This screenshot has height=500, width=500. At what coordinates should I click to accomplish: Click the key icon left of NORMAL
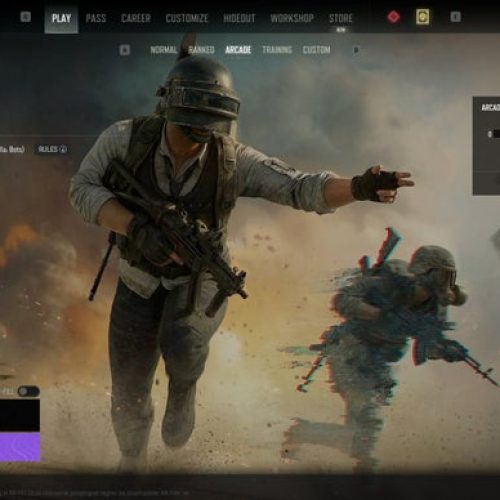(125, 50)
